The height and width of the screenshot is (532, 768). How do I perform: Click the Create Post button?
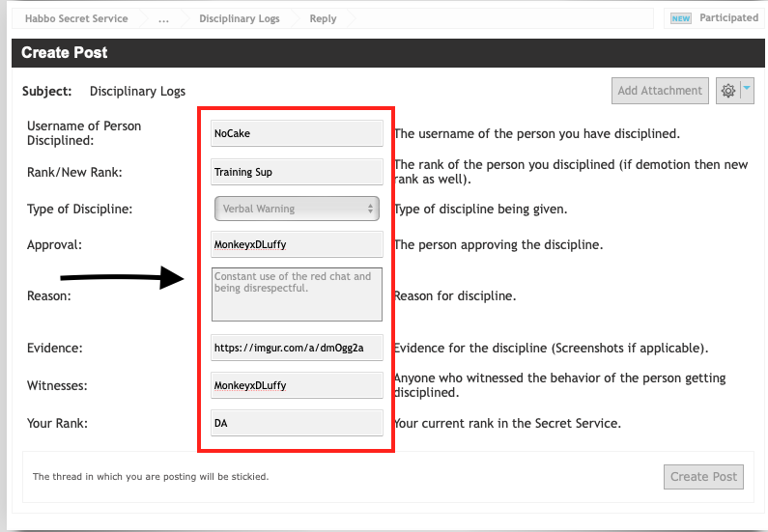(703, 477)
